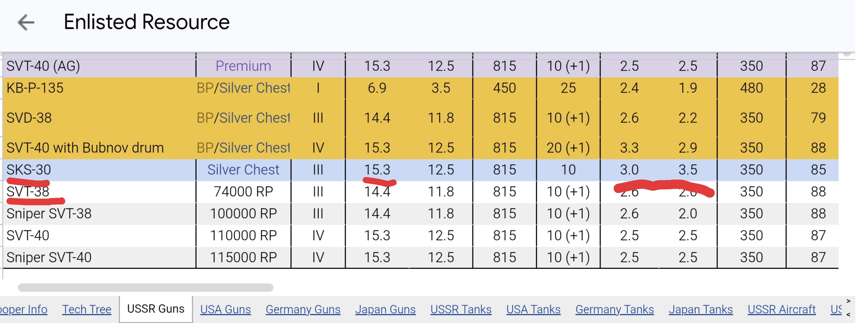Switch to the USA Guns tab
Image resolution: width=868 pixels, height=323 pixels.
point(225,309)
